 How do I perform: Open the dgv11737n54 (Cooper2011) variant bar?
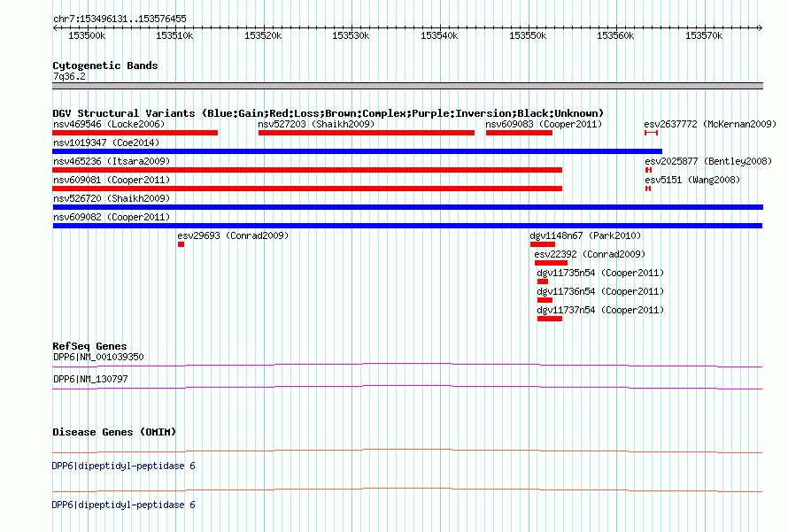[x=550, y=319]
